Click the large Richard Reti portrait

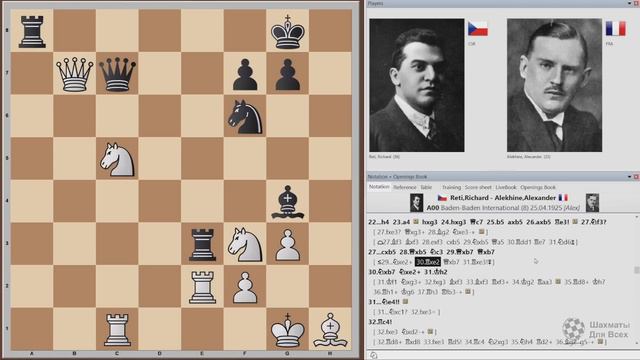pos(417,85)
